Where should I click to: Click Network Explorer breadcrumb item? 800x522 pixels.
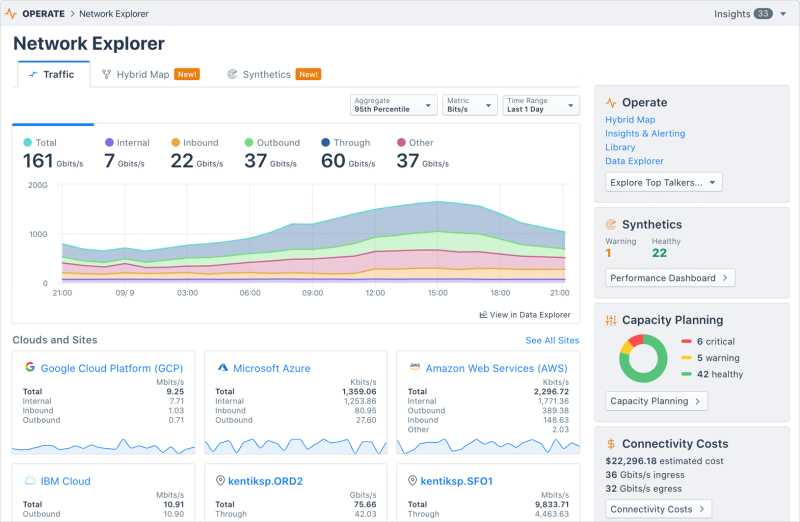tap(114, 14)
